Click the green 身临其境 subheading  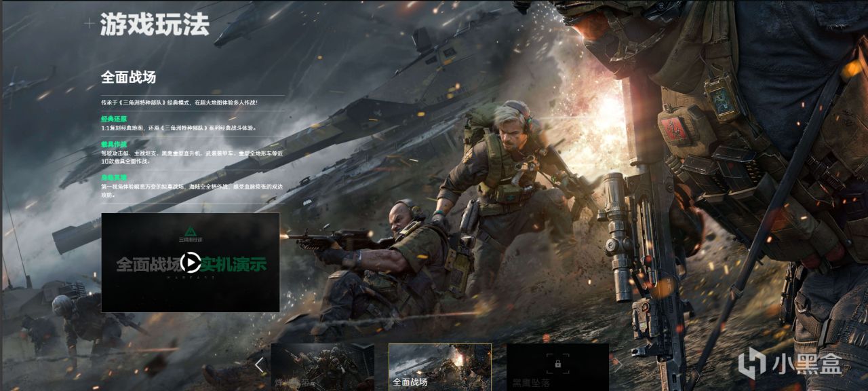point(114,178)
